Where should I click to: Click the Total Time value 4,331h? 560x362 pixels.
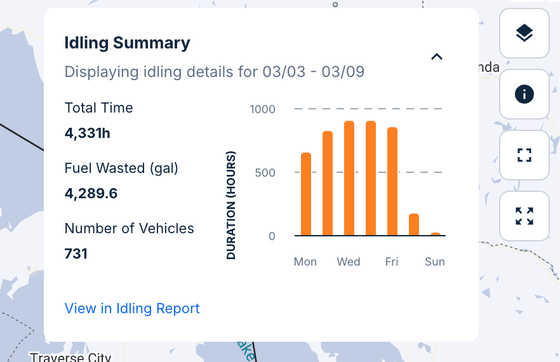tap(88, 133)
